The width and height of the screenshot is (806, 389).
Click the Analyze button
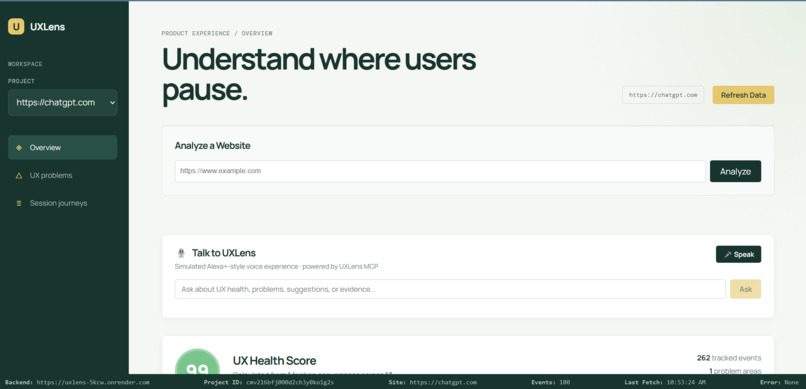(x=735, y=171)
